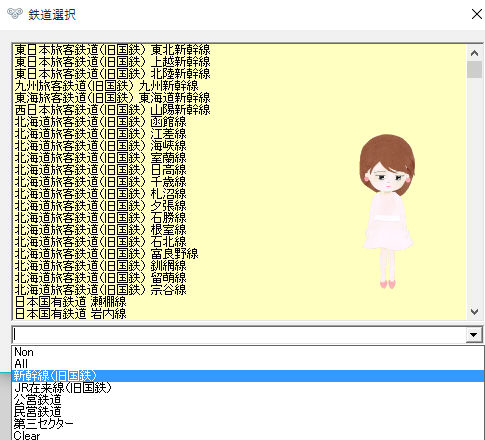
Task: Click the empty combo box text field
Action: 239,335
